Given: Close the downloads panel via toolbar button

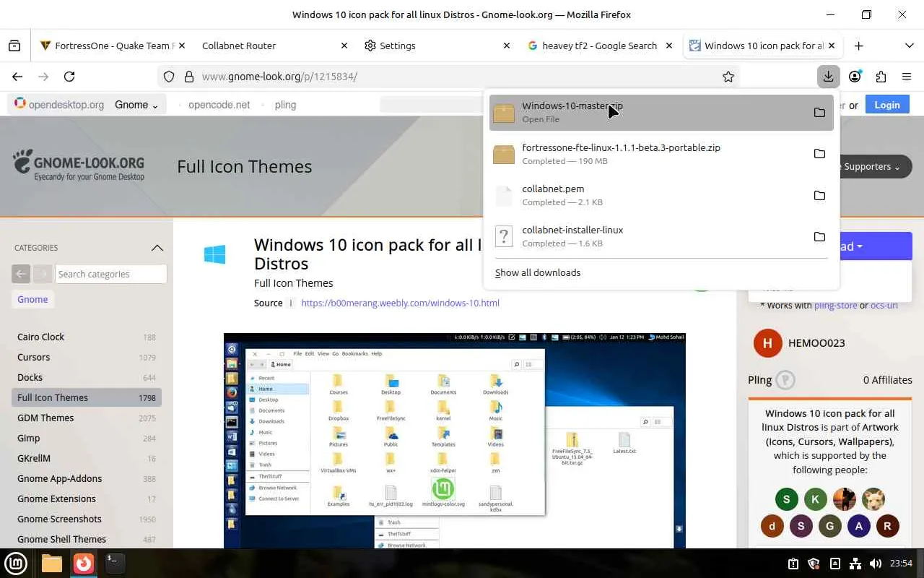Looking at the screenshot, I should point(828,77).
